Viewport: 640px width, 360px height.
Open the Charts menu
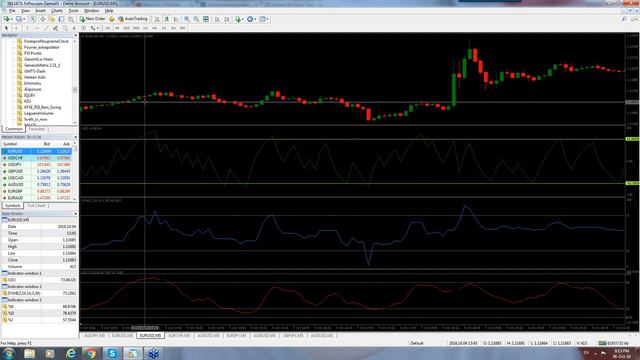(x=57, y=11)
